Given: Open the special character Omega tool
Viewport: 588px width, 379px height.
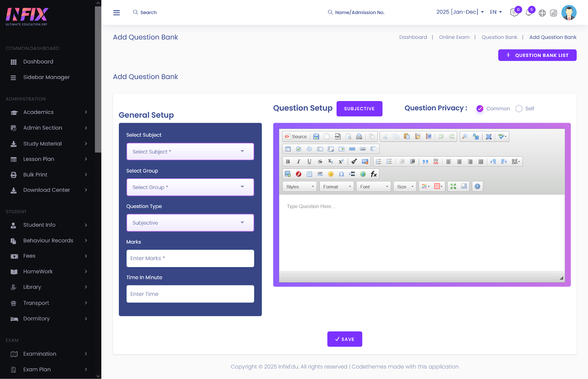Looking at the screenshot, I should 341,174.
